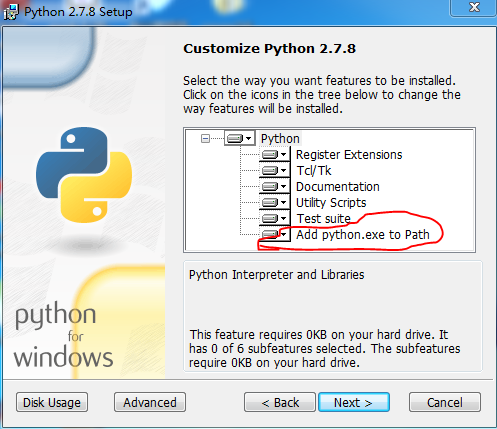This screenshot has width=497, height=429.
Task: Collapse the Python feature tree node
Action: click(x=205, y=138)
